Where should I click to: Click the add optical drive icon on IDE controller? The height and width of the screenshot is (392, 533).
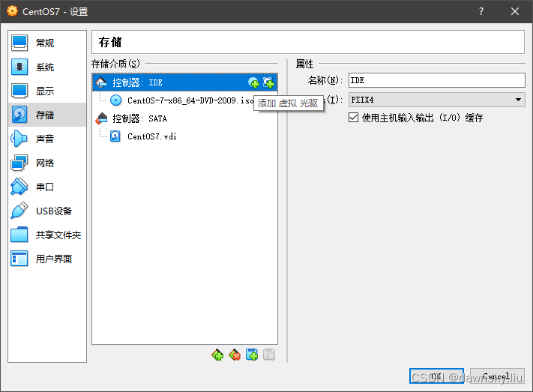pos(253,82)
